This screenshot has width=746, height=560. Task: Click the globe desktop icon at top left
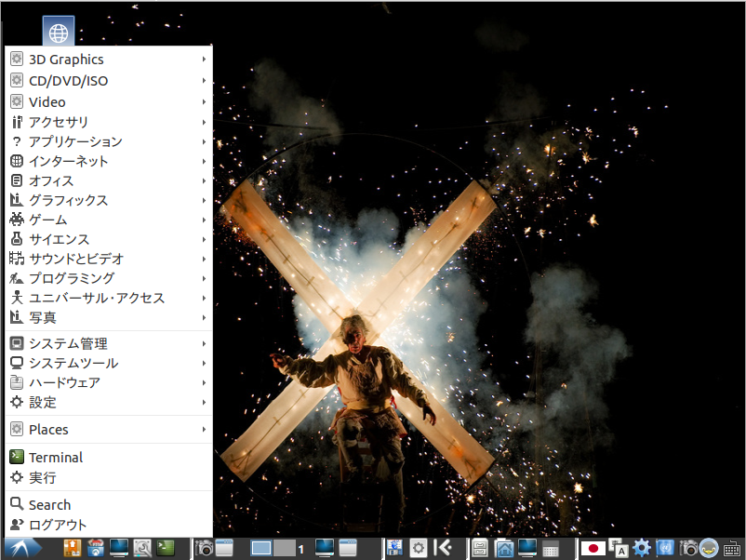(x=59, y=33)
